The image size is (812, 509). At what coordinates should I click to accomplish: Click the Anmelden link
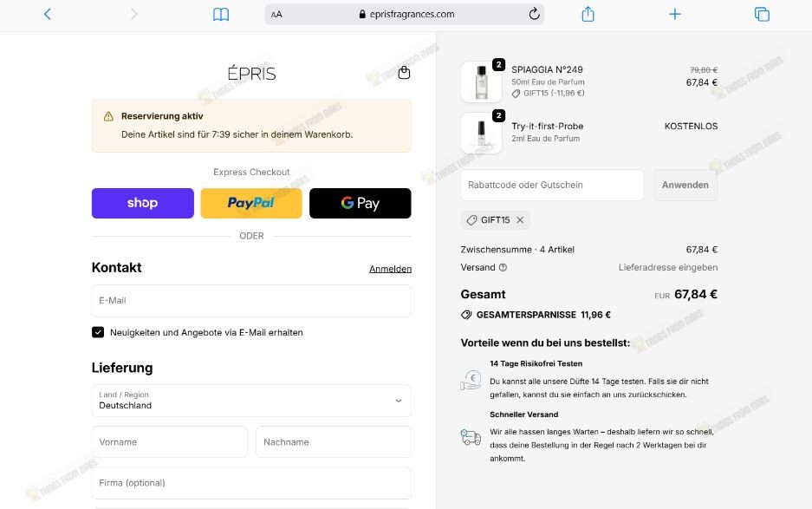[390, 269]
